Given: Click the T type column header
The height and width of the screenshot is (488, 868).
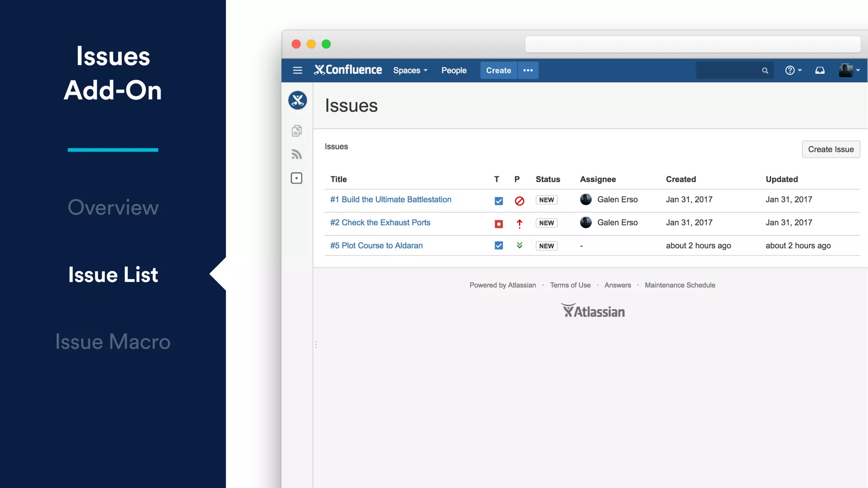Looking at the screenshot, I should click(496, 179).
